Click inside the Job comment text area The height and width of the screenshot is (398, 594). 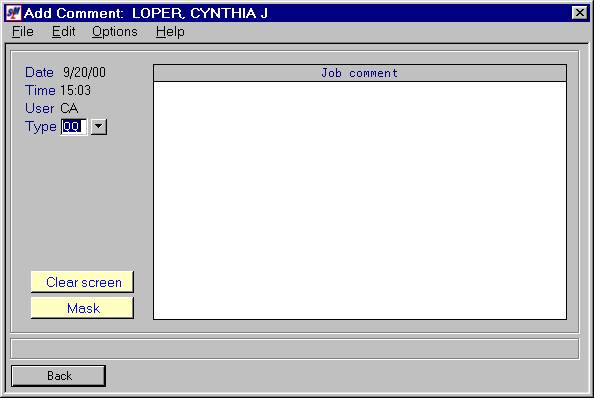[x=360, y=200]
